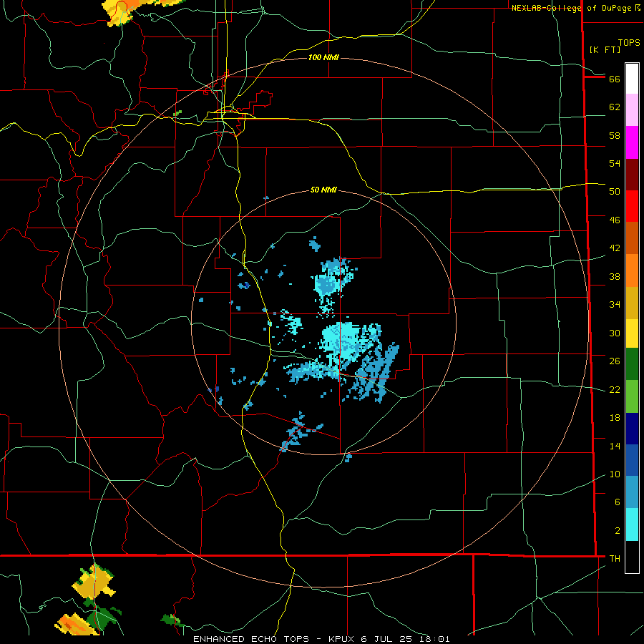This screenshot has height=644, width=644.
Task: Click the KPUX station identifier
Action: pyautogui.click(x=343, y=639)
